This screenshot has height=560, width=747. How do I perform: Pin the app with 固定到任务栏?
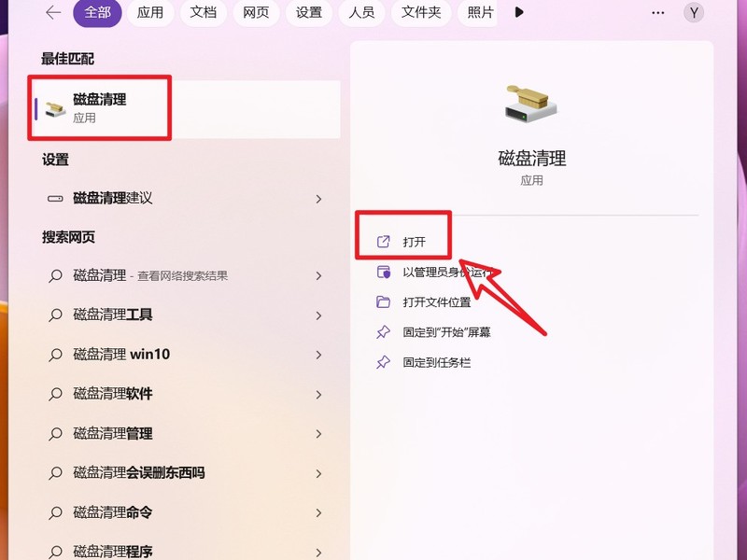click(424, 363)
